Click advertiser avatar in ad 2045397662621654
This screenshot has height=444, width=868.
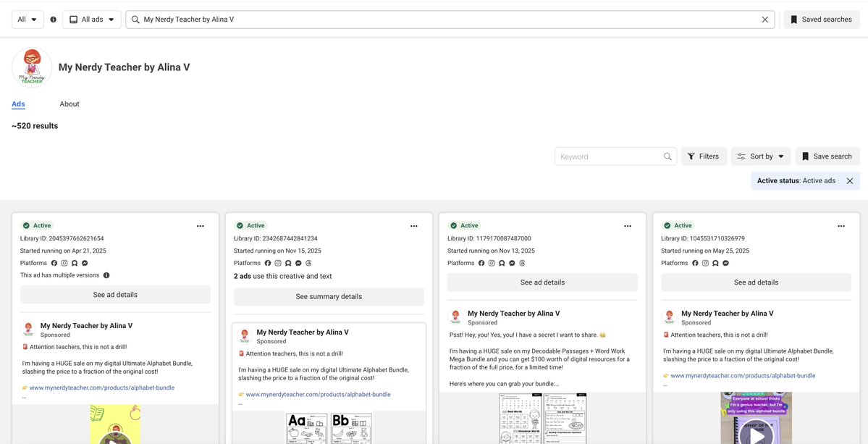click(x=28, y=330)
